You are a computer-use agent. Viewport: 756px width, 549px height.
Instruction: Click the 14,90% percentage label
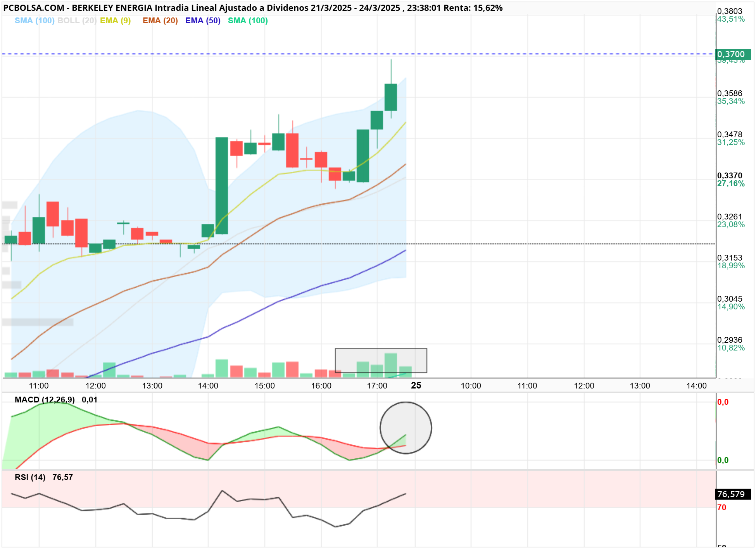[731, 307]
